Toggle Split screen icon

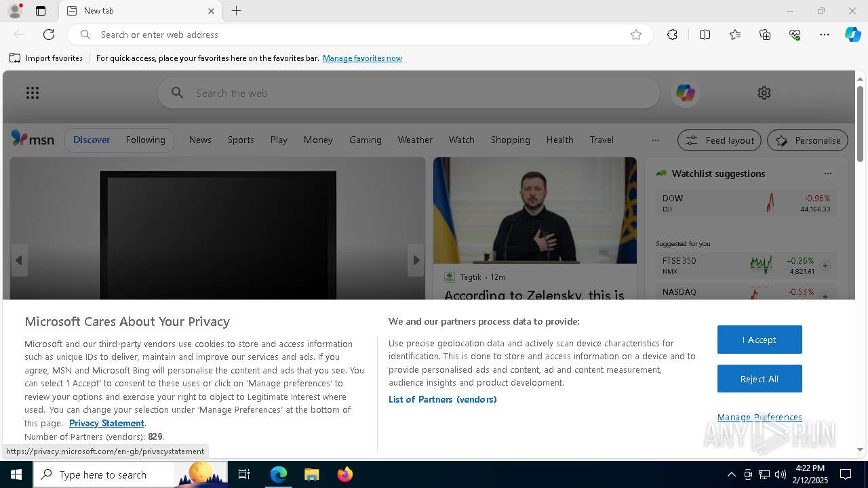(x=705, y=35)
